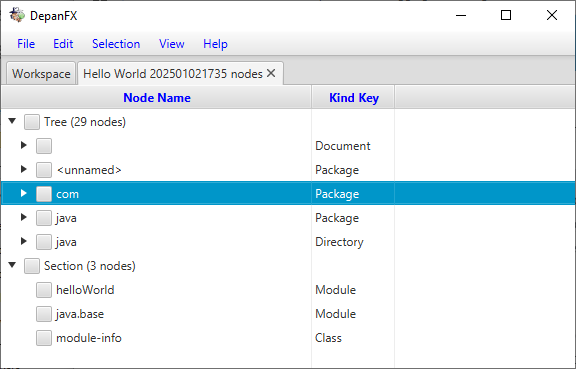Check the java Directory row checkbox
Image resolution: width=576 pixels, height=369 pixels.
click(x=44, y=242)
